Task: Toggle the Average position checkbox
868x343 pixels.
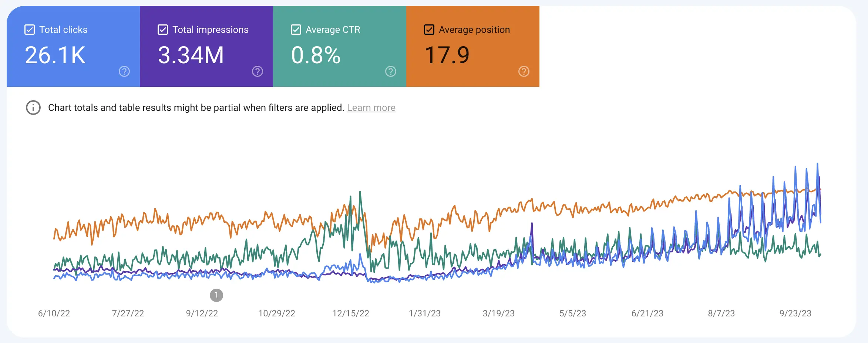Action: 429,30
